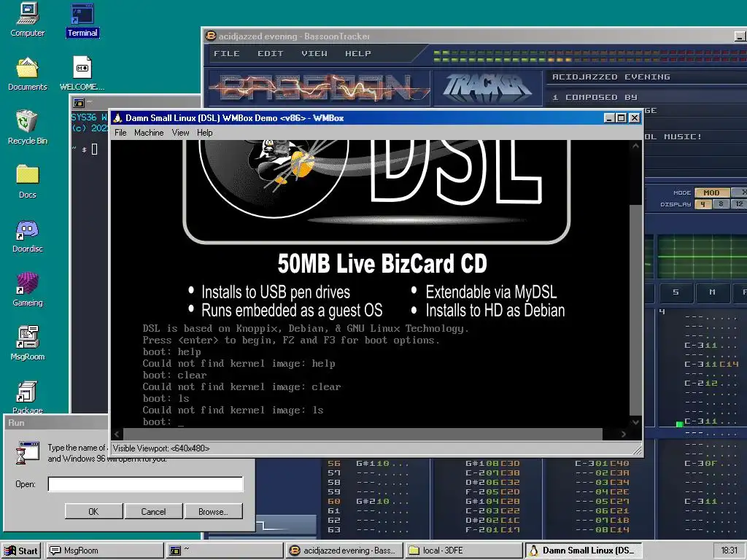Switch to acidjazzed evening taskbar item
This screenshot has height=560, width=747.
coord(345,551)
